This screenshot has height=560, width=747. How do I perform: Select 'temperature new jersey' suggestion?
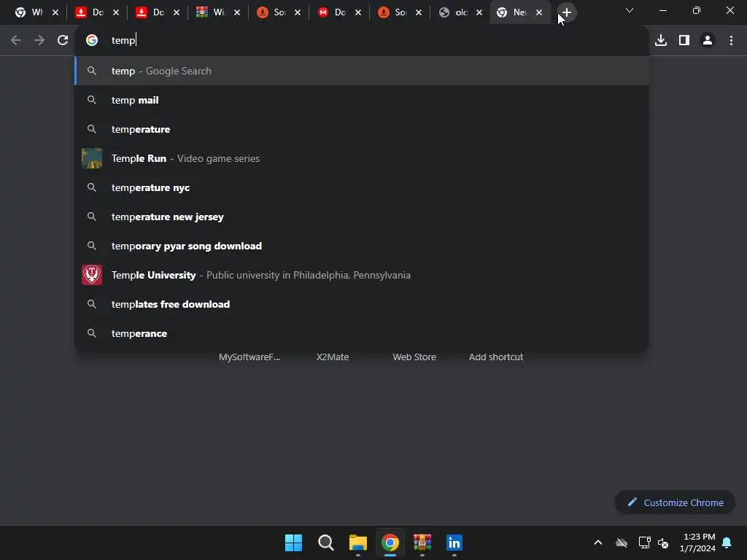click(x=362, y=217)
